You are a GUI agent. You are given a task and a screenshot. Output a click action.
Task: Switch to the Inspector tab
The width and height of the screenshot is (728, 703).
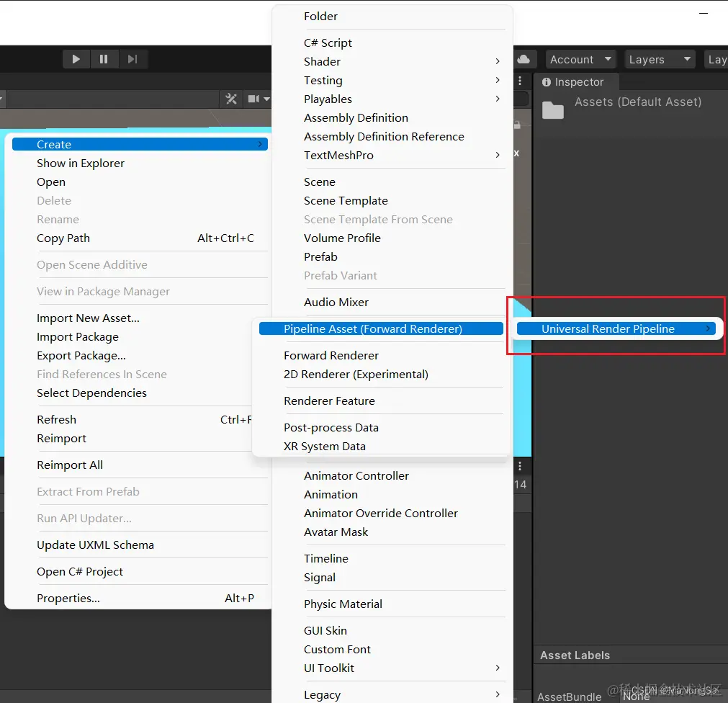576,81
